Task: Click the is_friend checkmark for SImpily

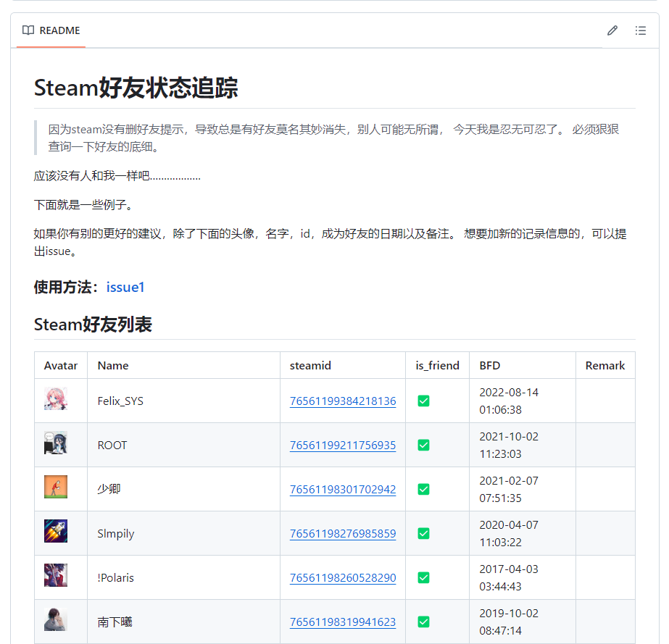Action: click(x=424, y=534)
